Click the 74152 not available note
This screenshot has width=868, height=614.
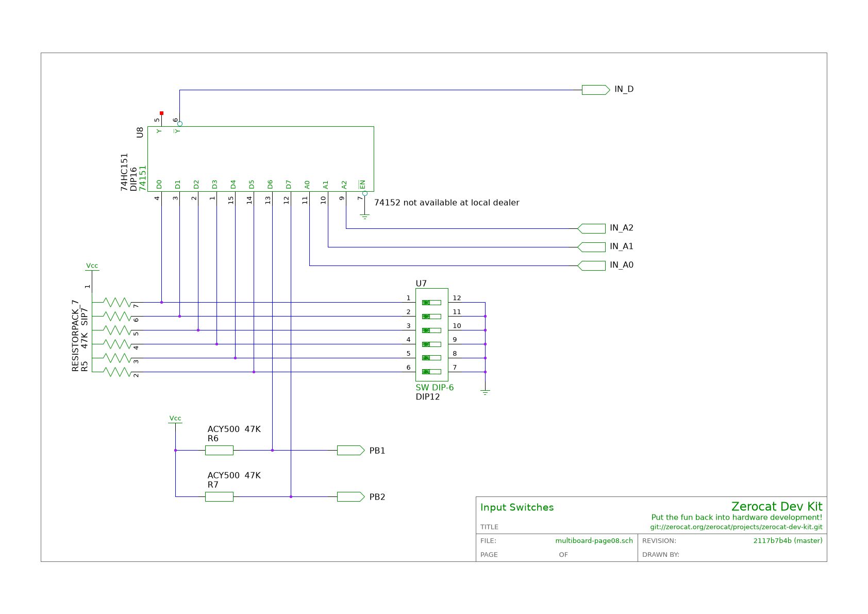coord(446,203)
